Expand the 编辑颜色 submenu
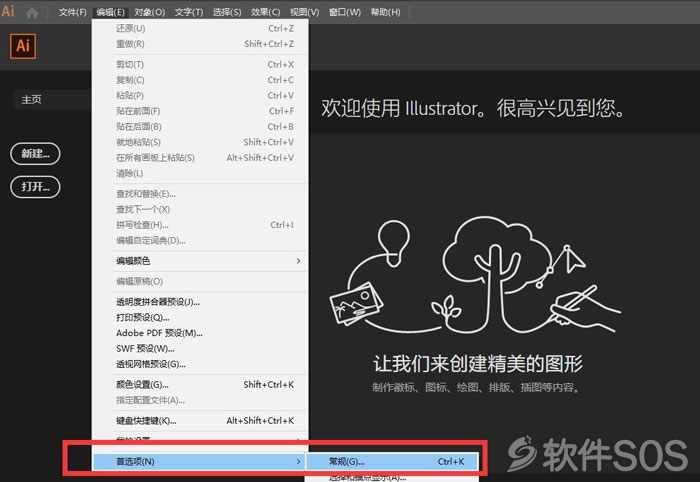The image size is (700, 482). pyautogui.click(x=200, y=261)
